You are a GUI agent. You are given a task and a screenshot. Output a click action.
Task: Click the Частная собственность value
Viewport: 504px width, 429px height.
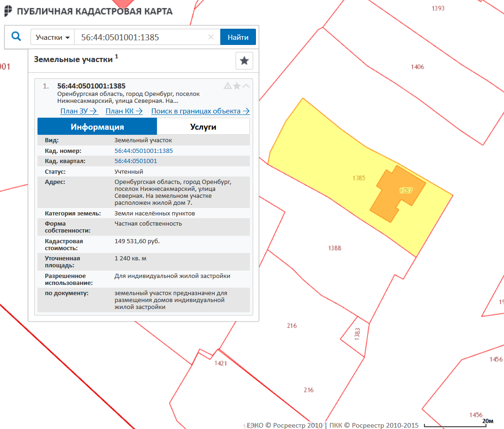coord(148,224)
